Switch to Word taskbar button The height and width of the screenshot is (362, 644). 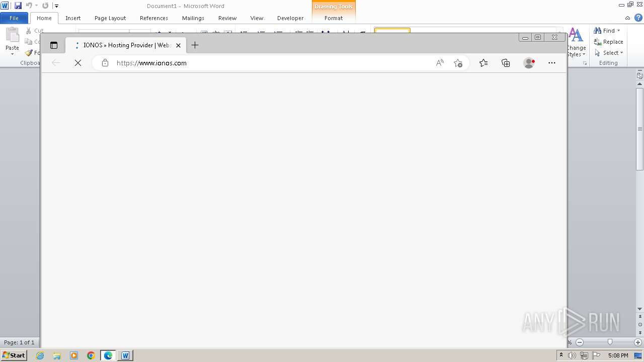(125, 355)
